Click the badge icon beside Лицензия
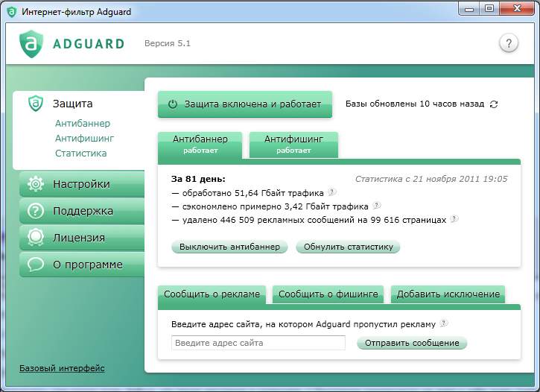The width and height of the screenshot is (540, 392). [x=36, y=238]
